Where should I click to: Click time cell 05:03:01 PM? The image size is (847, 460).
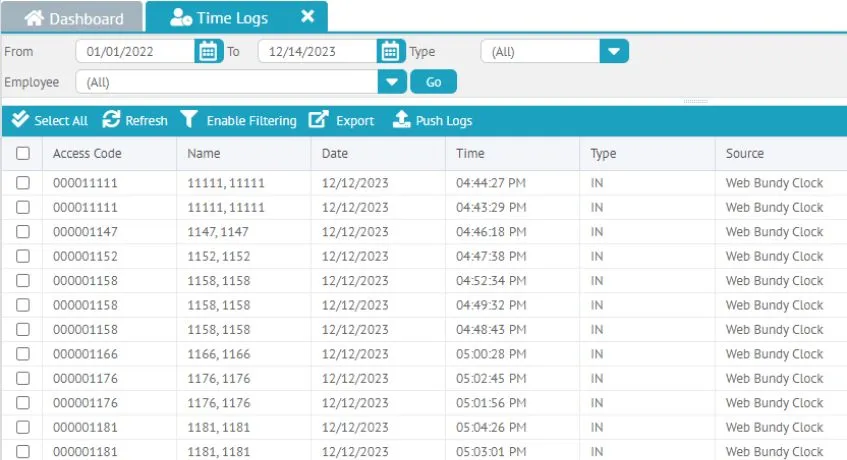(491, 451)
